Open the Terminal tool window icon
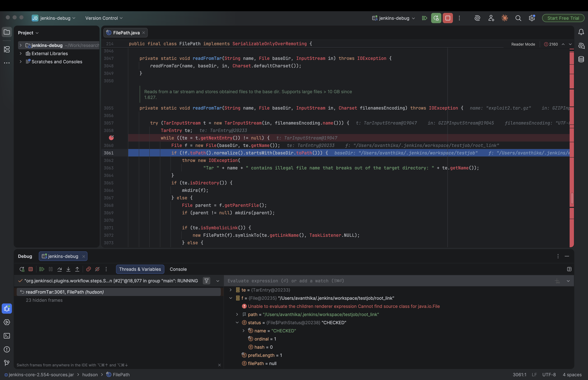This screenshot has height=380, width=588. pyautogui.click(x=7, y=336)
